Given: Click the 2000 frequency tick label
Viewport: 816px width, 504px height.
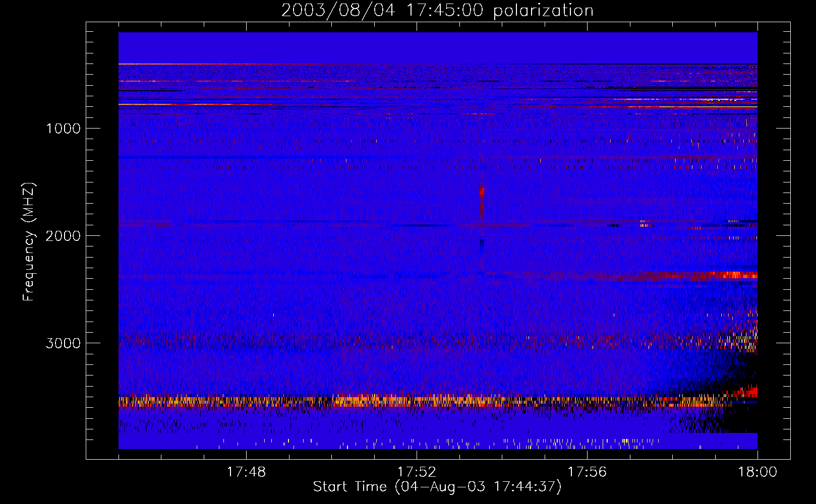Looking at the screenshot, I should pos(63,236).
